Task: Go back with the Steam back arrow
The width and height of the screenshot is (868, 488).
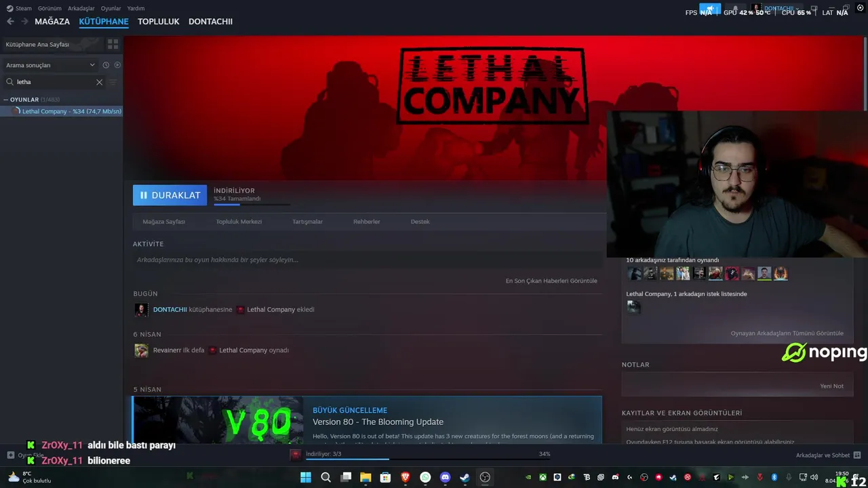Action: [x=10, y=22]
